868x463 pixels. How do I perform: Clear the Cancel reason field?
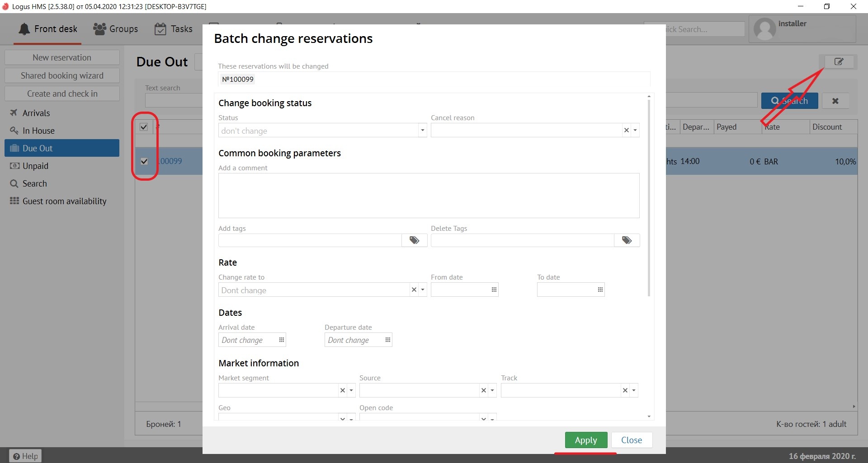click(x=626, y=131)
